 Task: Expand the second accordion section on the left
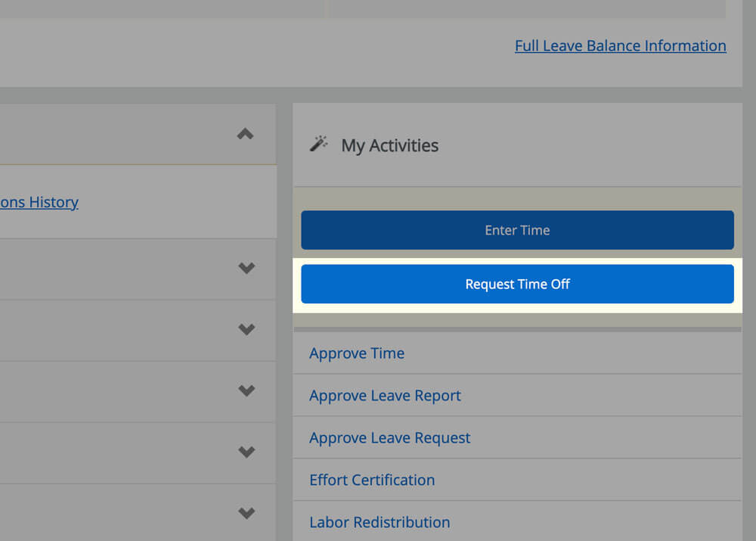click(x=246, y=329)
